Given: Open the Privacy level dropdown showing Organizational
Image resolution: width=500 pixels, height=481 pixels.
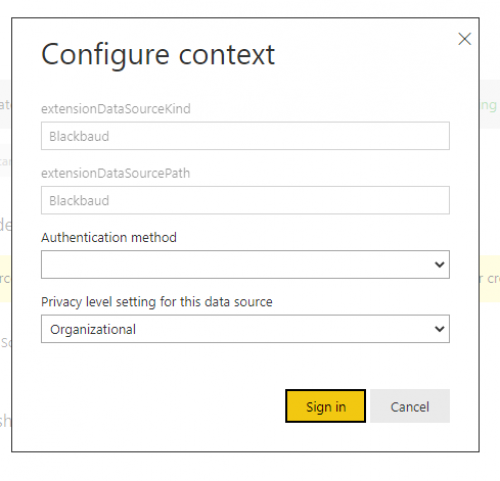Looking at the screenshot, I should point(245,329).
